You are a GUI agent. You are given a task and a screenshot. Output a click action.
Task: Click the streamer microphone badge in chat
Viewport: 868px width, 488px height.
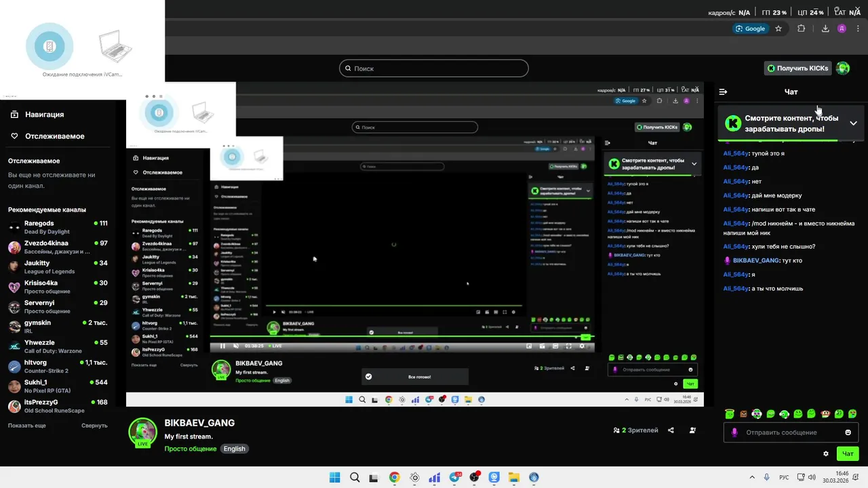728,260
